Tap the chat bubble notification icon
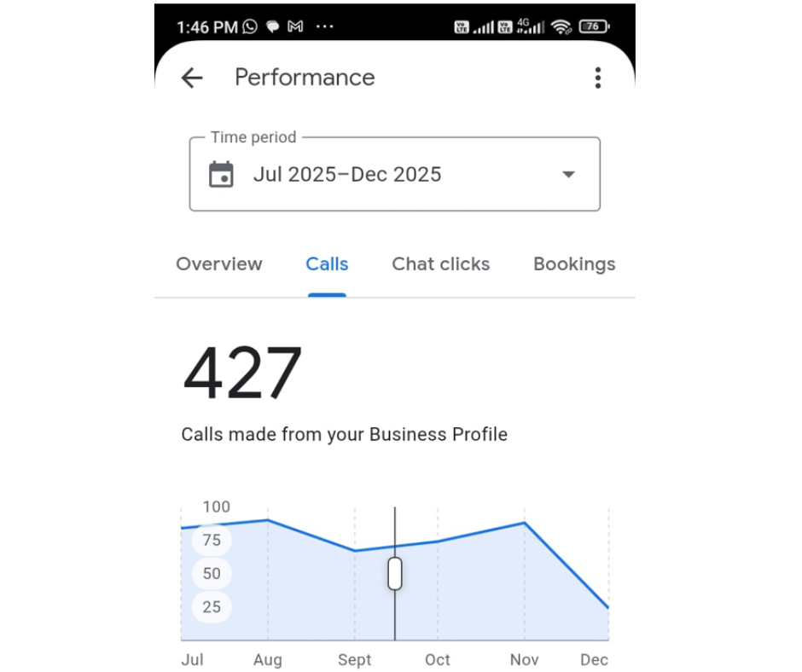 pyautogui.click(x=272, y=27)
